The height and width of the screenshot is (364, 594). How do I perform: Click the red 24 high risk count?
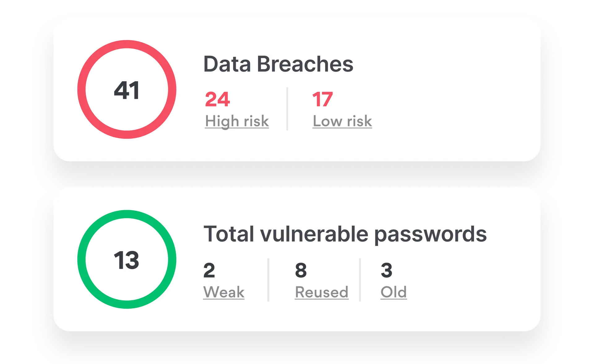coord(217,99)
